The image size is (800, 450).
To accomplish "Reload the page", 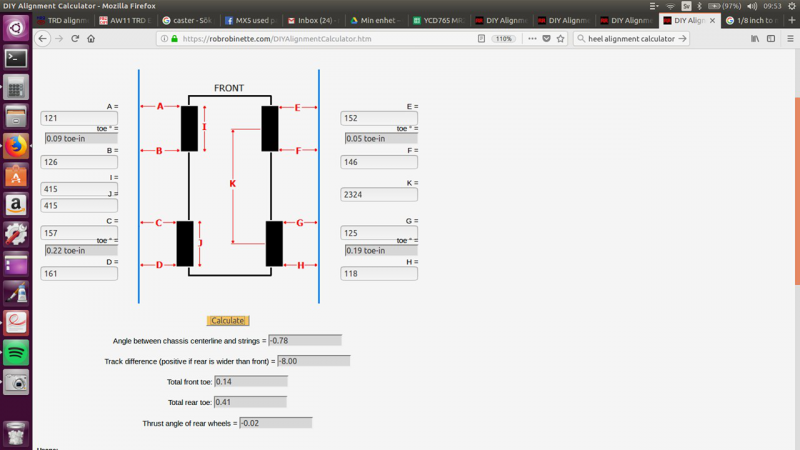I will (x=75, y=39).
